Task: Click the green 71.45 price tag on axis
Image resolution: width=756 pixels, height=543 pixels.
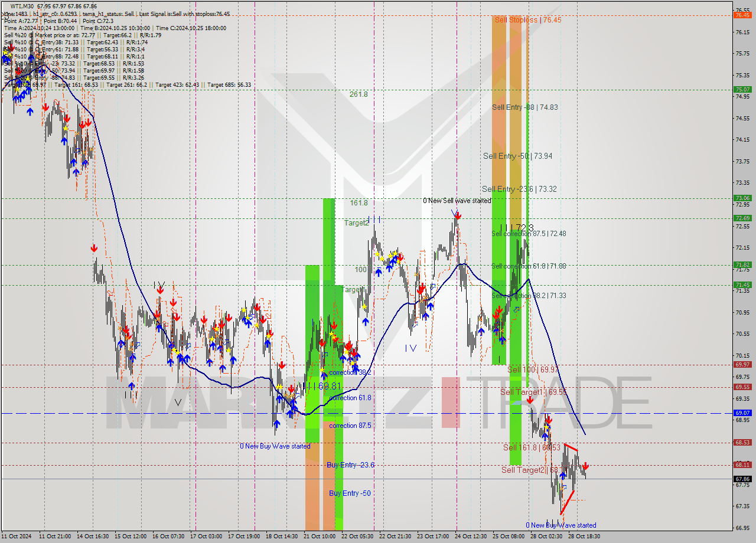Action: (742, 285)
